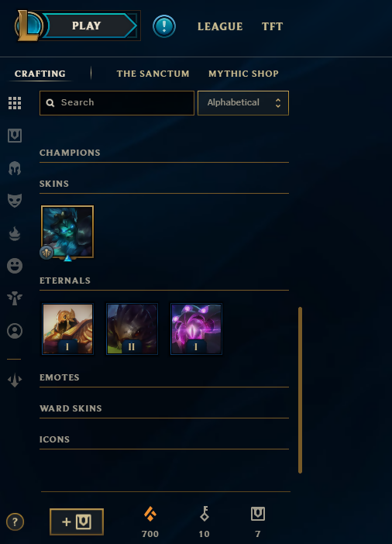392x544 pixels.
Task: Open the notification alert icon
Action: point(164,26)
